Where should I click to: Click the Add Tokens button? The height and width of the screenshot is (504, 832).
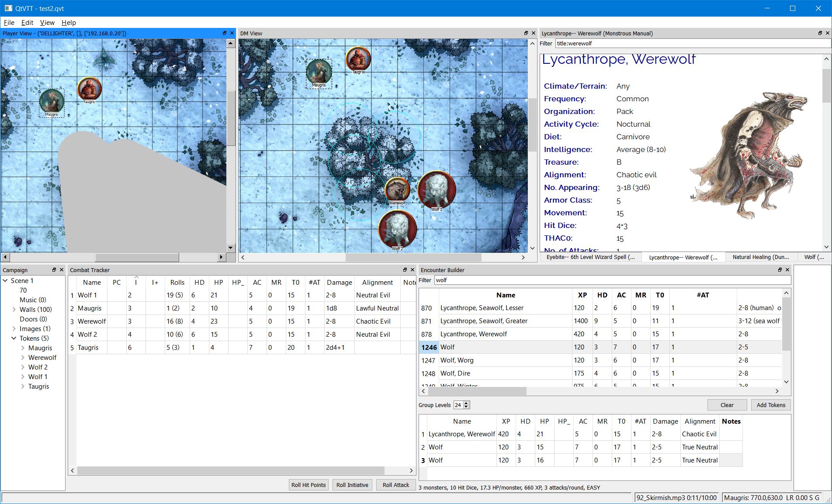point(771,405)
